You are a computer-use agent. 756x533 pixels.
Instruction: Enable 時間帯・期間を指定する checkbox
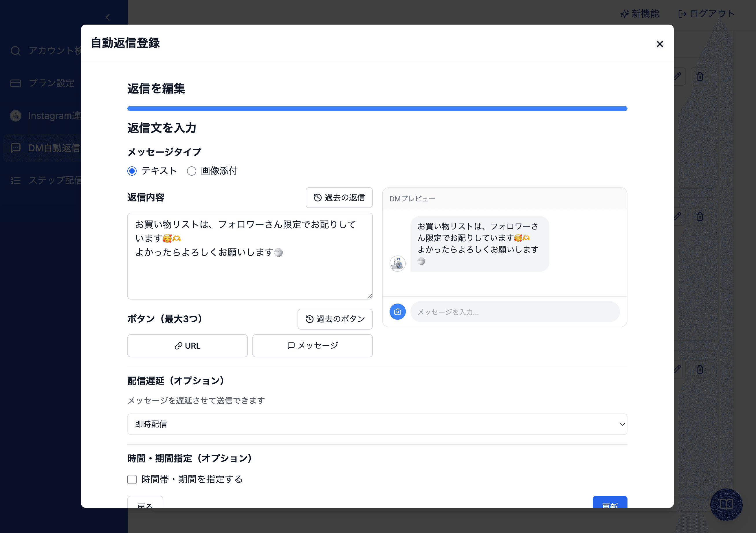click(132, 479)
